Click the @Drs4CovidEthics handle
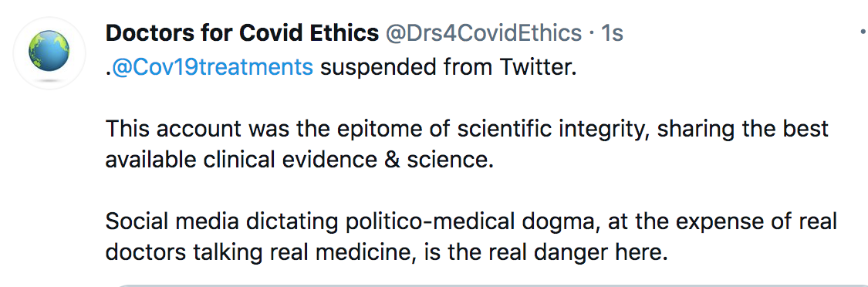This screenshot has width=868, height=287. point(483,33)
